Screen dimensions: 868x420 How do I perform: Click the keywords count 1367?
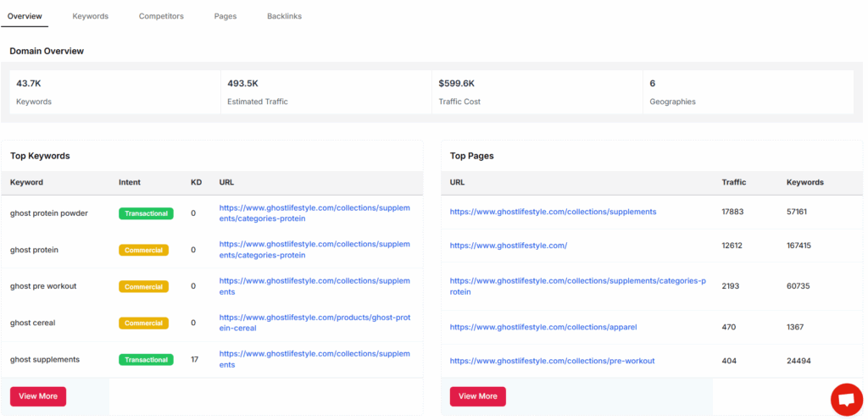(795, 327)
